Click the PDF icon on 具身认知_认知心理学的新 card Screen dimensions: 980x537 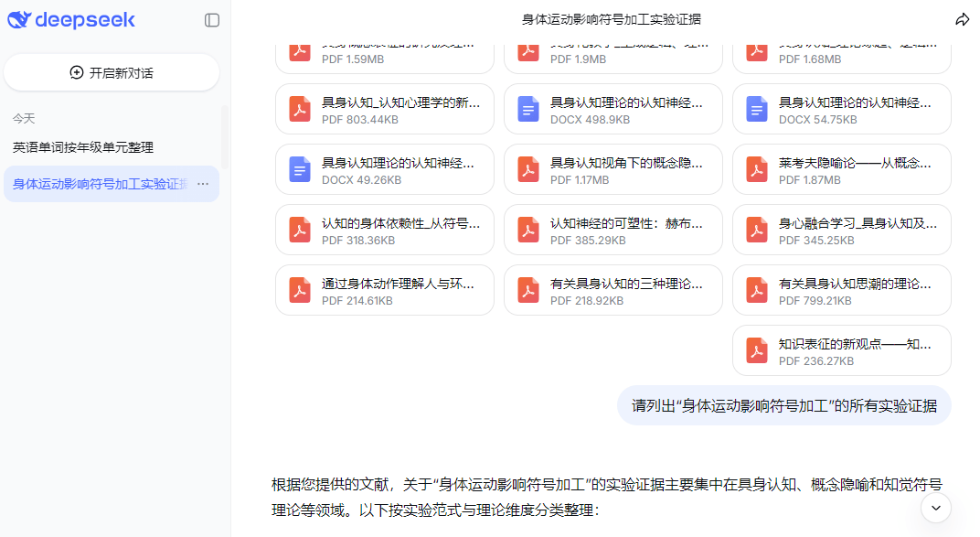(x=300, y=108)
